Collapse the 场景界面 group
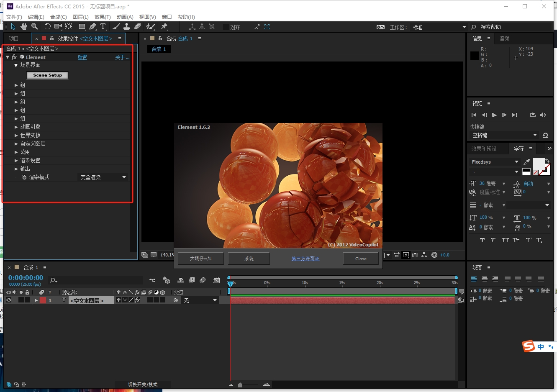The height and width of the screenshot is (392, 557). pos(16,65)
